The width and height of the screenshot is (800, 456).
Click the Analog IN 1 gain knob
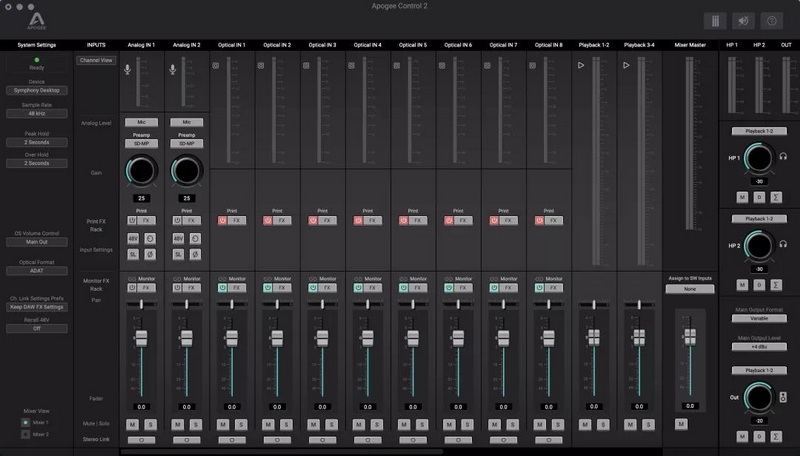pyautogui.click(x=141, y=171)
